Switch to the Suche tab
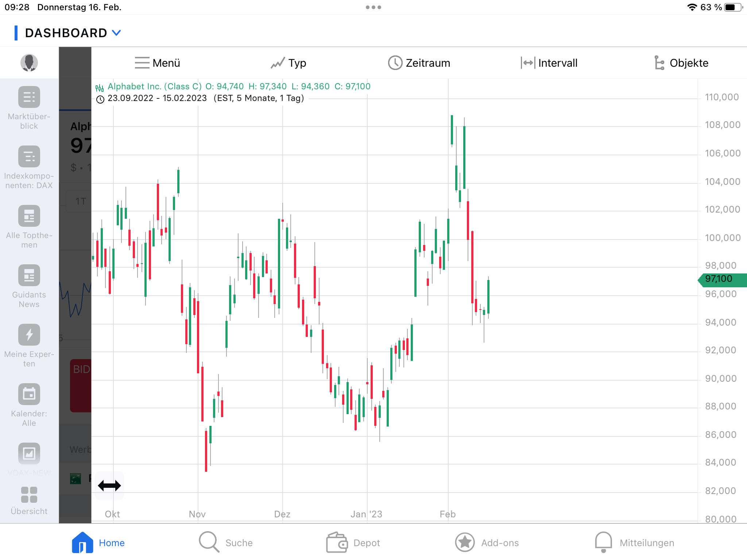The image size is (747, 560). point(226,542)
